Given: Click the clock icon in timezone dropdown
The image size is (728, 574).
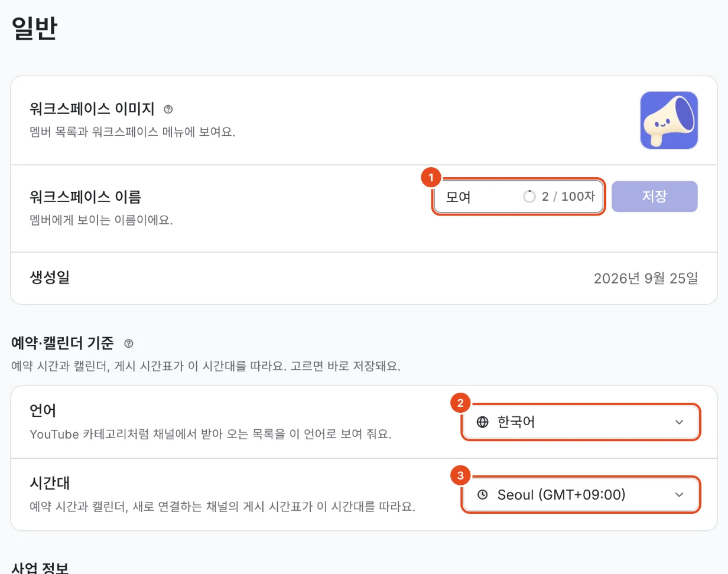Looking at the screenshot, I should pos(483,495).
